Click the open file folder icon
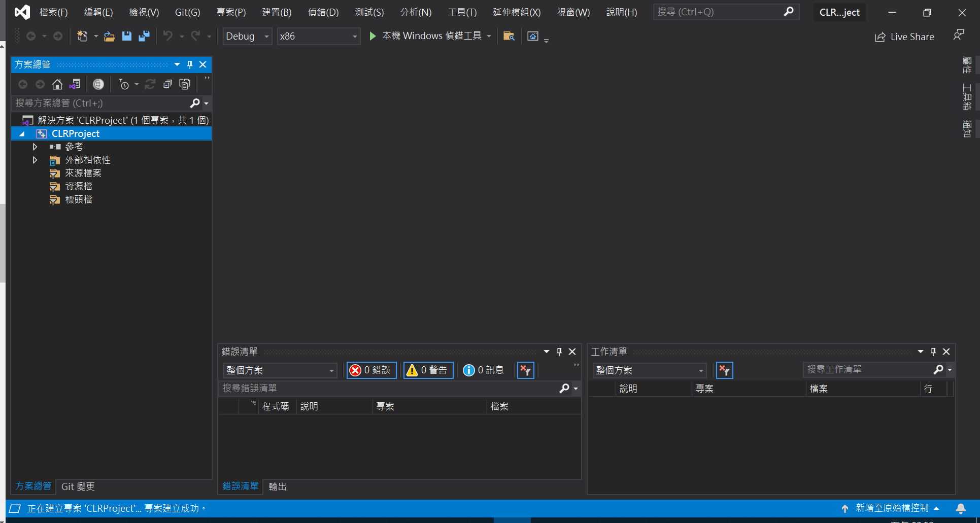Viewport: 980px width, 523px height. pyautogui.click(x=109, y=36)
